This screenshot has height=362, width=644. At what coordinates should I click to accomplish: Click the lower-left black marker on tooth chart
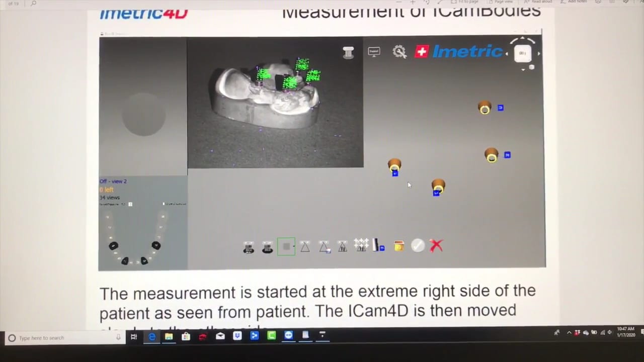coord(125,260)
